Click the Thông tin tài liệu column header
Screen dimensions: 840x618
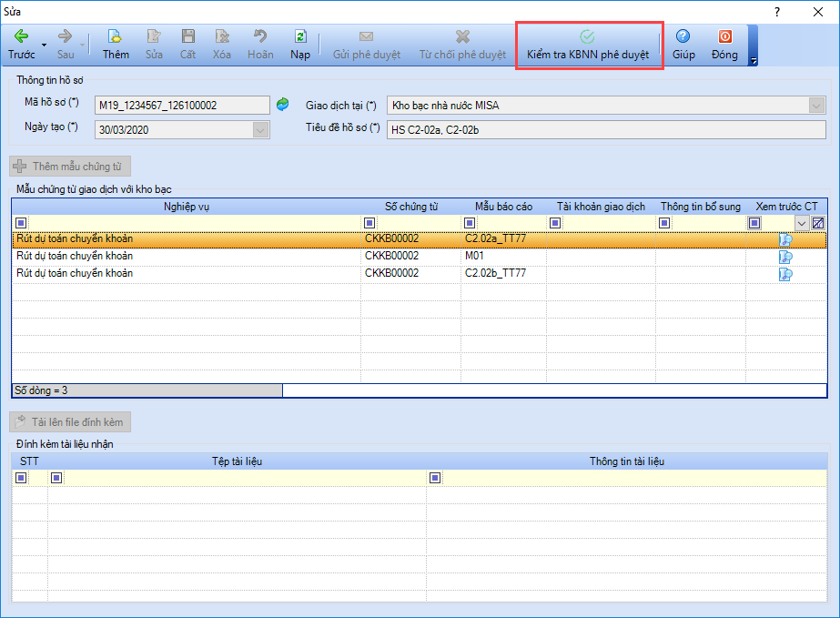627,461
